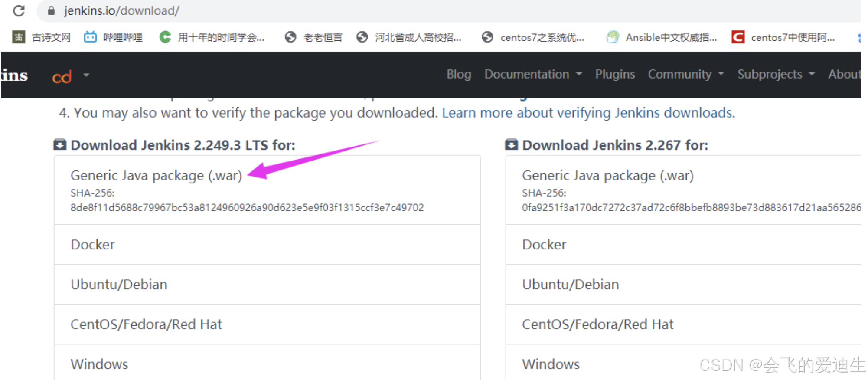The width and height of the screenshot is (868, 380).
Task: Select Docker under Jenkins 2.249.3 LTS
Action: (267, 245)
